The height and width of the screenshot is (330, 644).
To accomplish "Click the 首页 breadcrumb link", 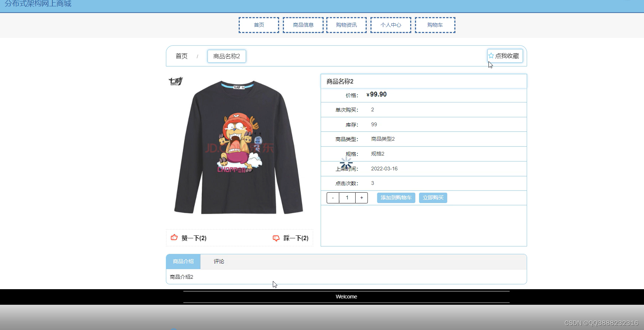I will point(182,56).
